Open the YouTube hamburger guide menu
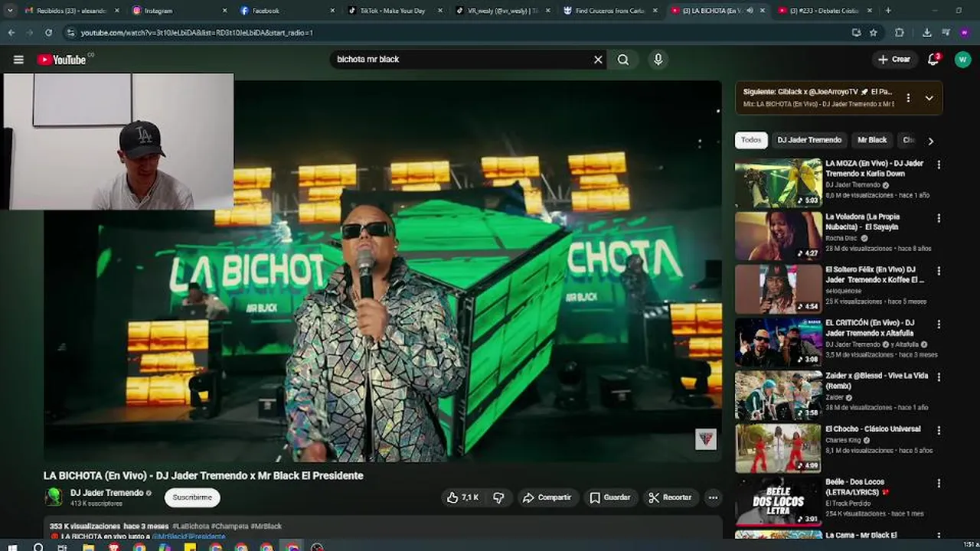 tap(18, 60)
